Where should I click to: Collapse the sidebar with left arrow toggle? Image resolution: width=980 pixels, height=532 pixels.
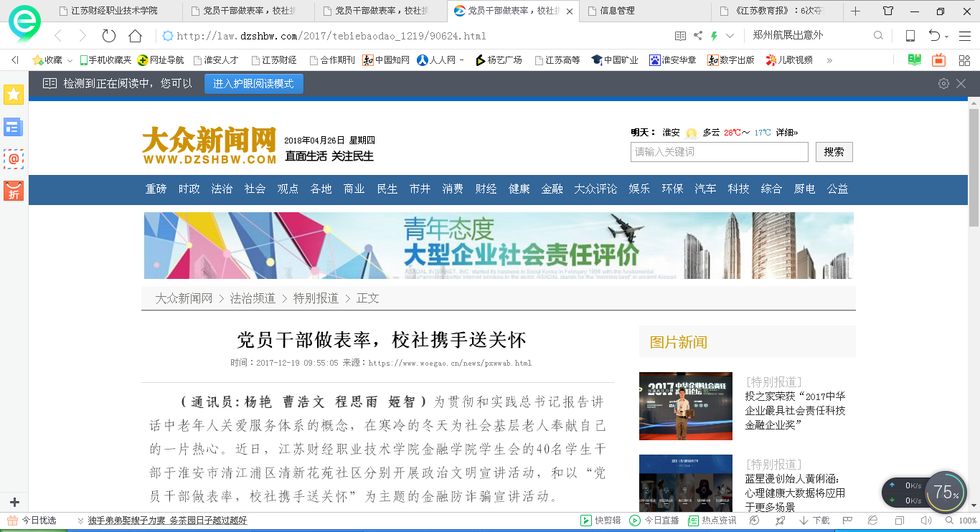tap(14, 60)
